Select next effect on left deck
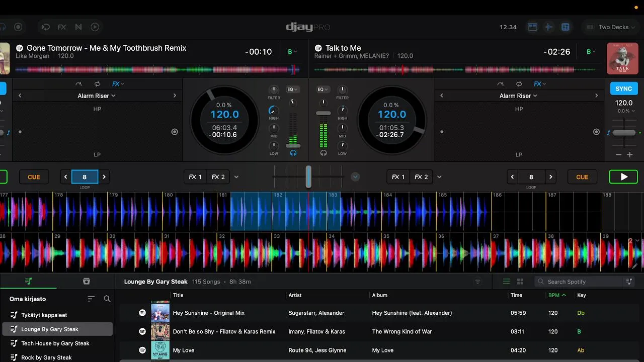The height and width of the screenshot is (362, 644). [175, 96]
